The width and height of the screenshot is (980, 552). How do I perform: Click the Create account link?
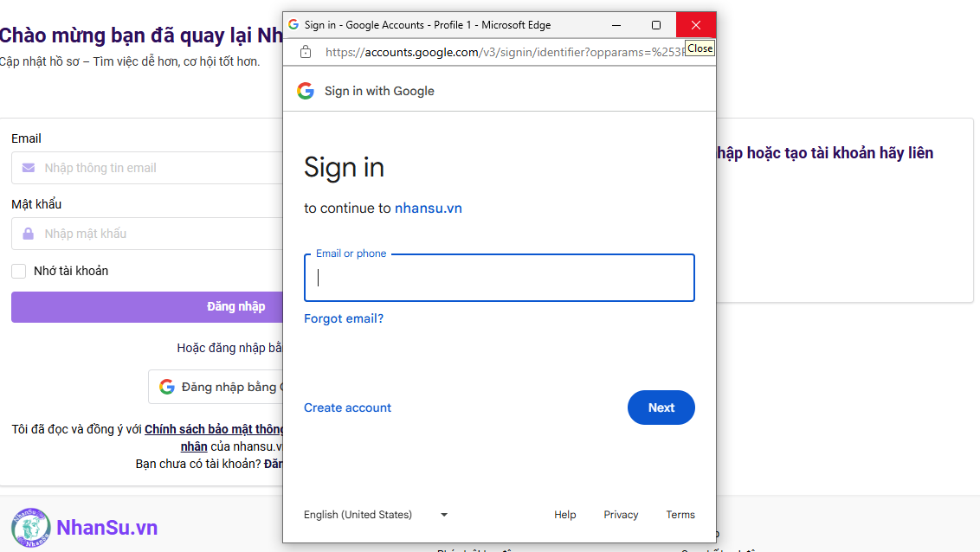[x=347, y=408]
